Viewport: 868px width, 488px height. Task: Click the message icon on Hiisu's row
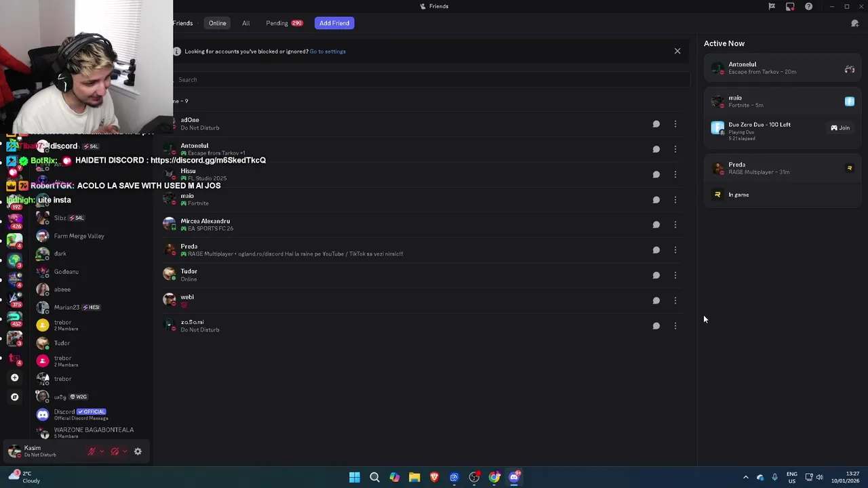(x=656, y=174)
